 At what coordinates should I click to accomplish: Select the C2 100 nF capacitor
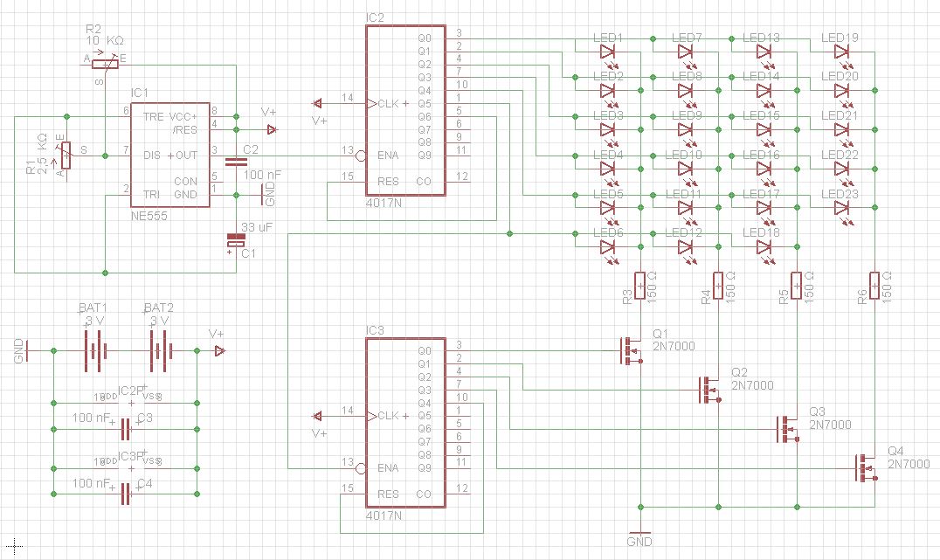click(x=235, y=162)
